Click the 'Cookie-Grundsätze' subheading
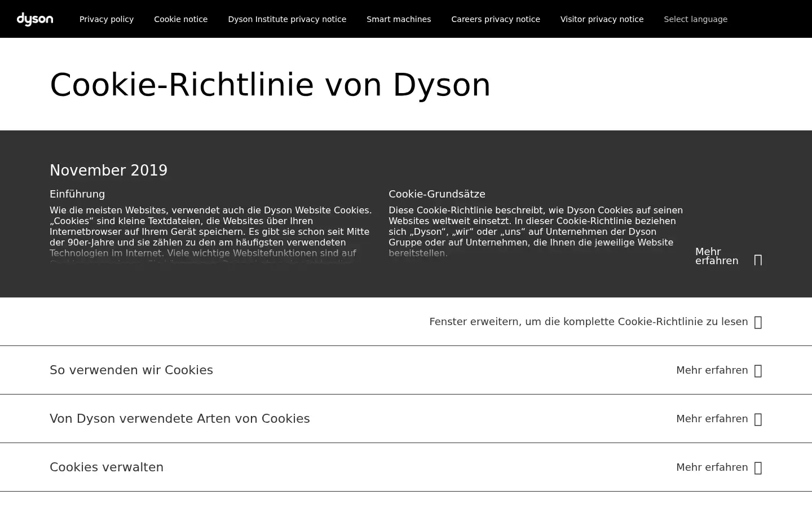This screenshot has width=812, height=508. (x=437, y=194)
